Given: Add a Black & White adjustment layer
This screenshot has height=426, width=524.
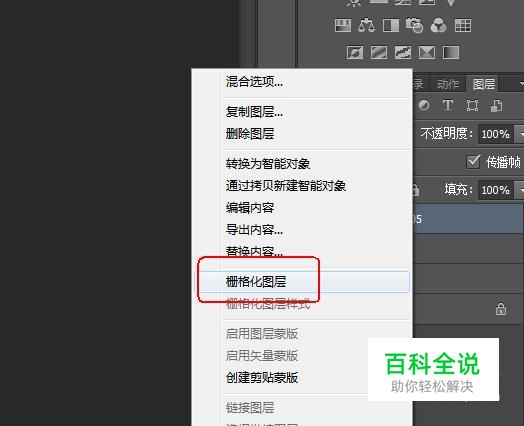Looking at the screenshot, I should 391,25.
